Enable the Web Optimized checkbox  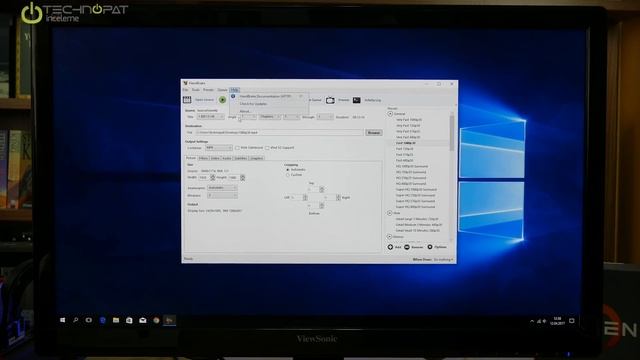(x=237, y=148)
